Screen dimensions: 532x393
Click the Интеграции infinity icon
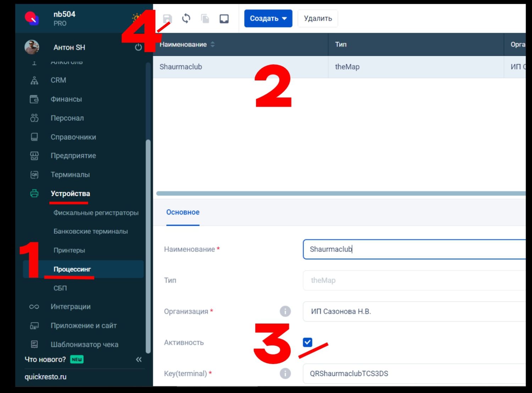point(34,307)
